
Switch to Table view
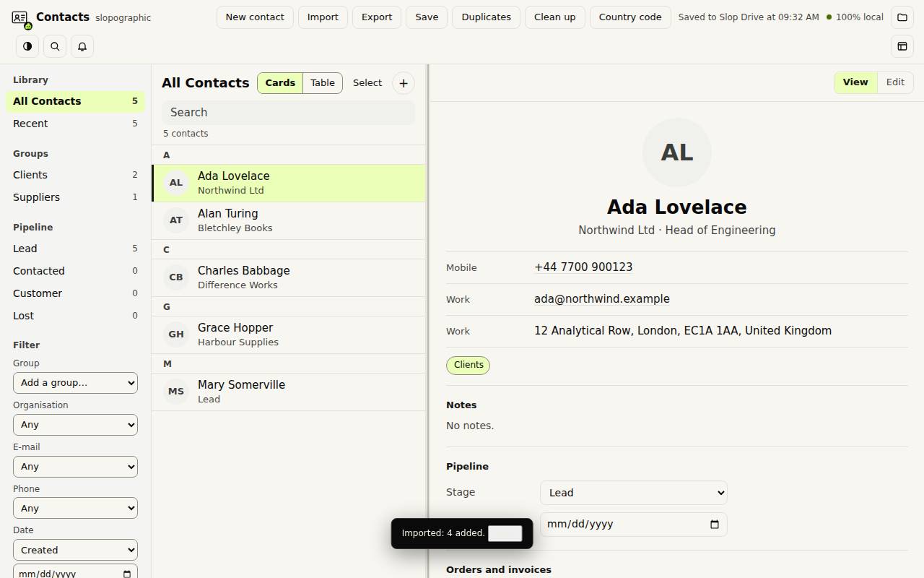pos(323,83)
